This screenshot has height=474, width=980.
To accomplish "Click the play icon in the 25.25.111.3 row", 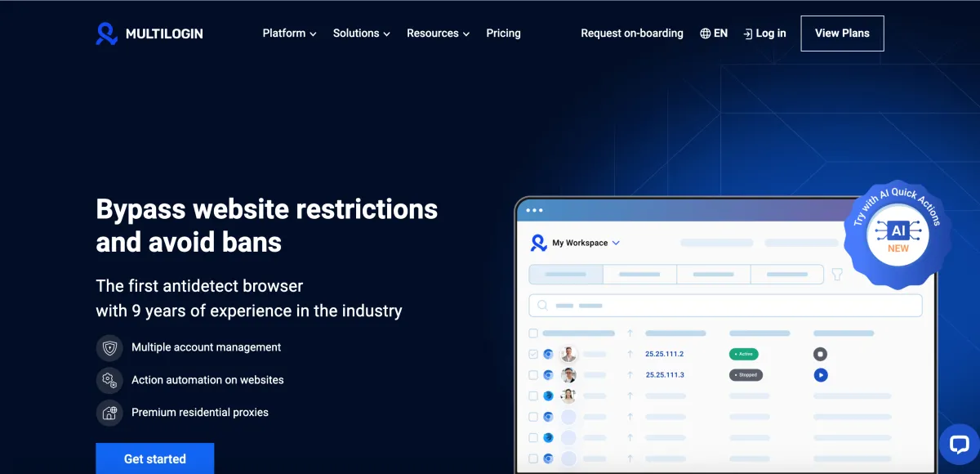I will [821, 375].
